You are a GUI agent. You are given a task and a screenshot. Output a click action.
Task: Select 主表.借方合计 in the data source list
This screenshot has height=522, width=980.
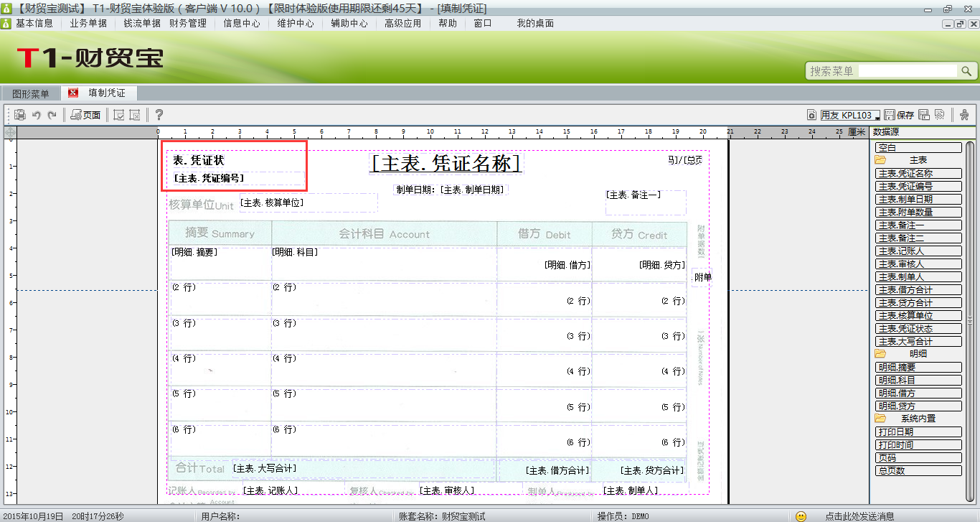918,289
